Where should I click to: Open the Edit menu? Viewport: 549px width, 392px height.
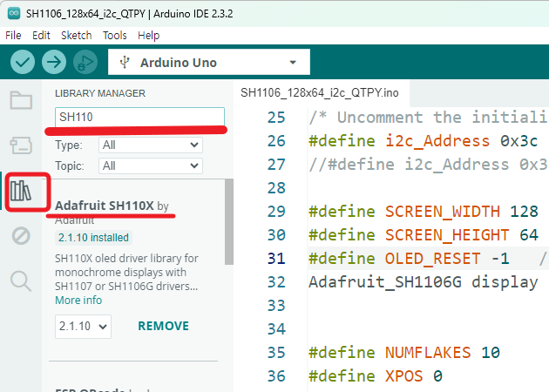point(41,36)
